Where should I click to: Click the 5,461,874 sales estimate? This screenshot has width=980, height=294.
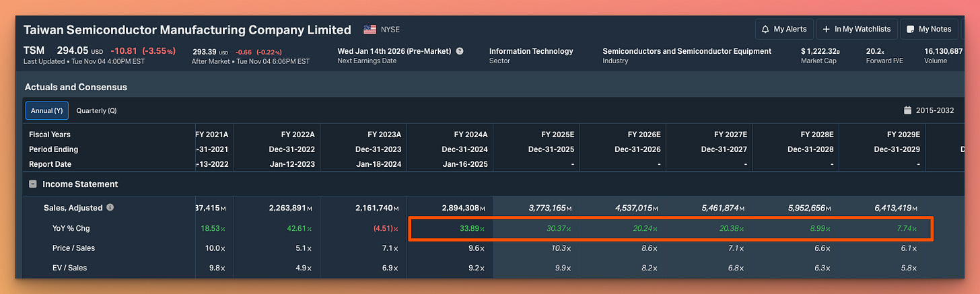click(x=723, y=208)
